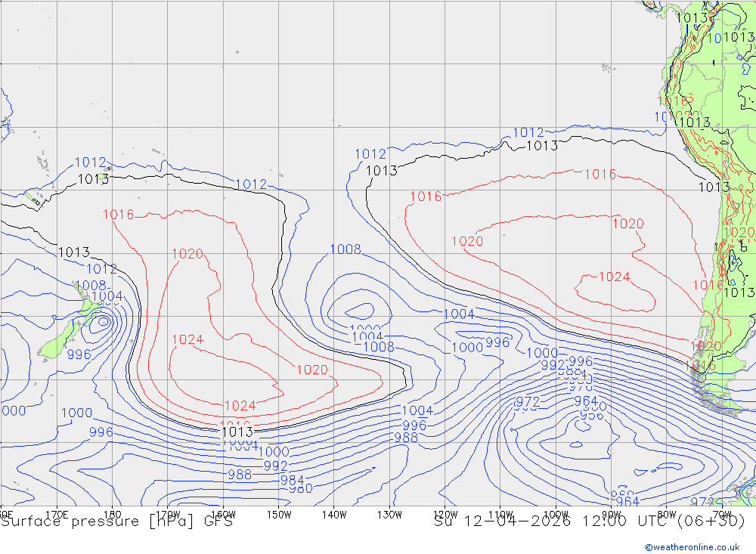The height and width of the screenshot is (554, 756).
Task: Click the '120W' longitude label
Action: 445,515
